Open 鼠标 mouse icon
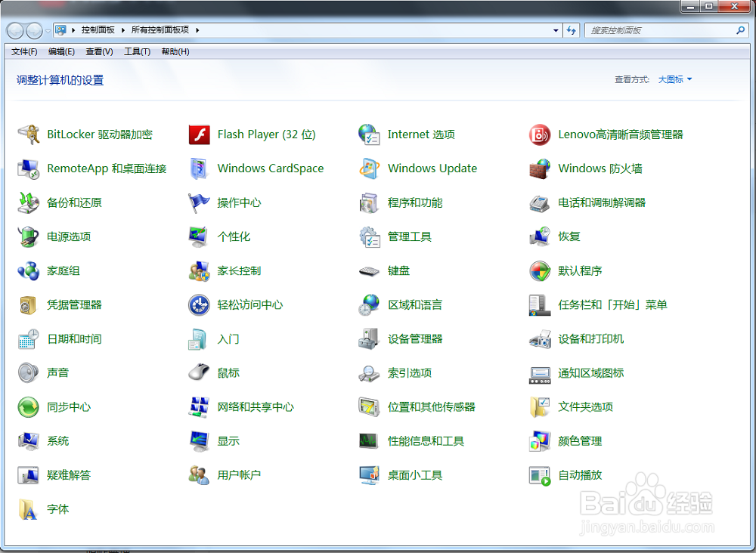Viewport: 756px width, 553px height. click(199, 373)
